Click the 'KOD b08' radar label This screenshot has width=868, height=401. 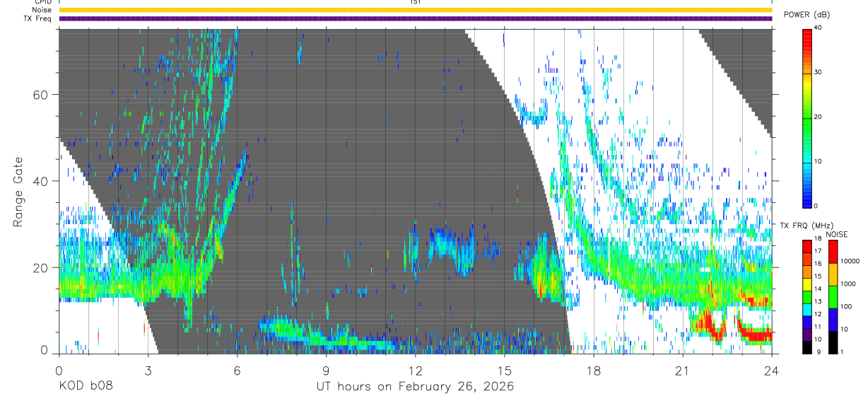point(85,387)
